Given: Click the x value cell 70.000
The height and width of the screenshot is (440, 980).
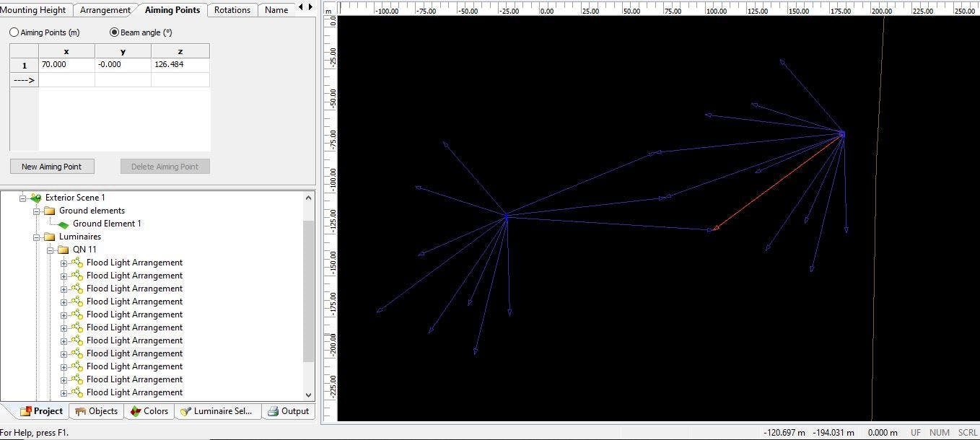Looking at the screenshot, I should click(x=66, y=65).
